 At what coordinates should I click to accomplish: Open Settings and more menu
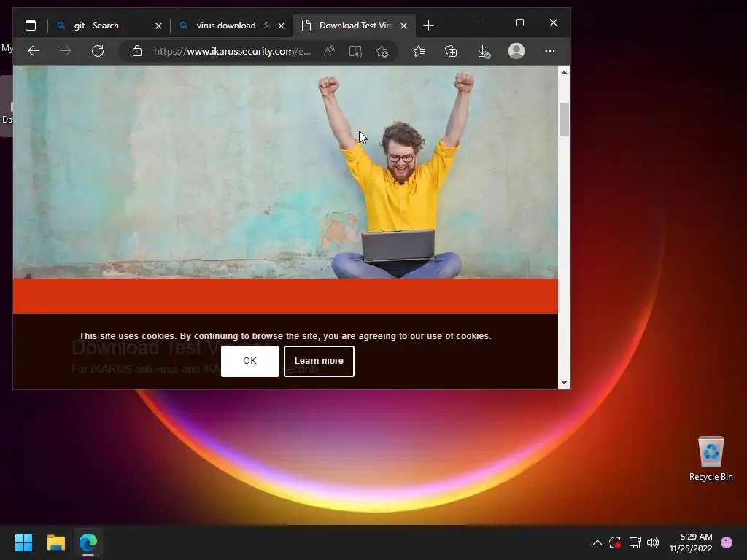point(550,51)
